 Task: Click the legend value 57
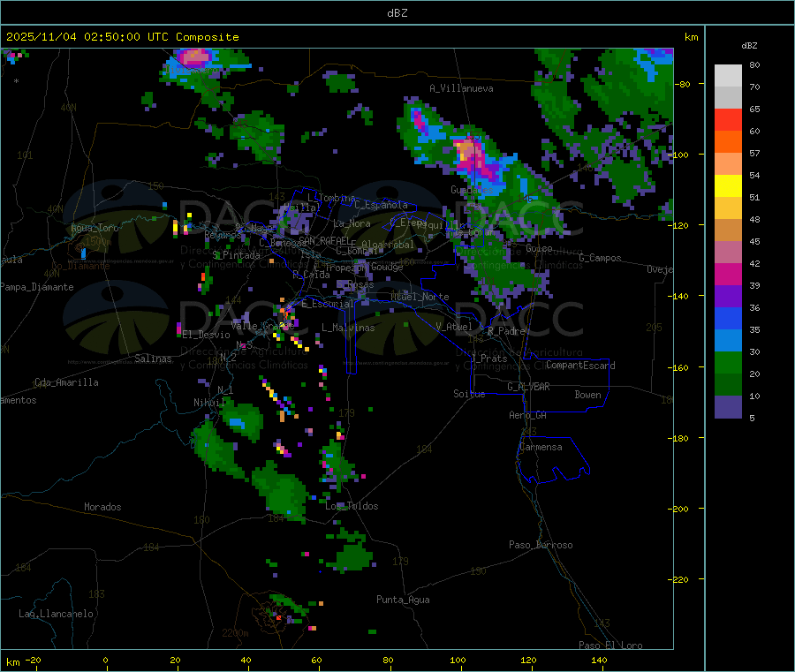[x=754, y=153]
